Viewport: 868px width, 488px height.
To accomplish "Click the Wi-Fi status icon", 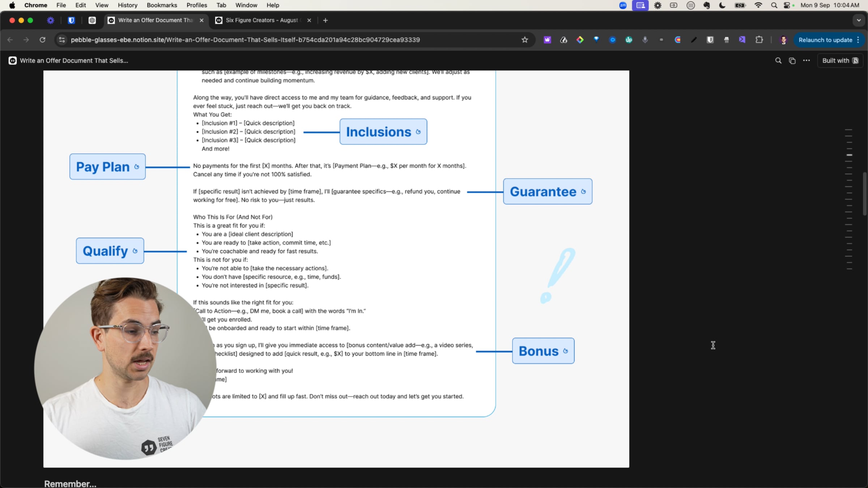I will (758, 5).
